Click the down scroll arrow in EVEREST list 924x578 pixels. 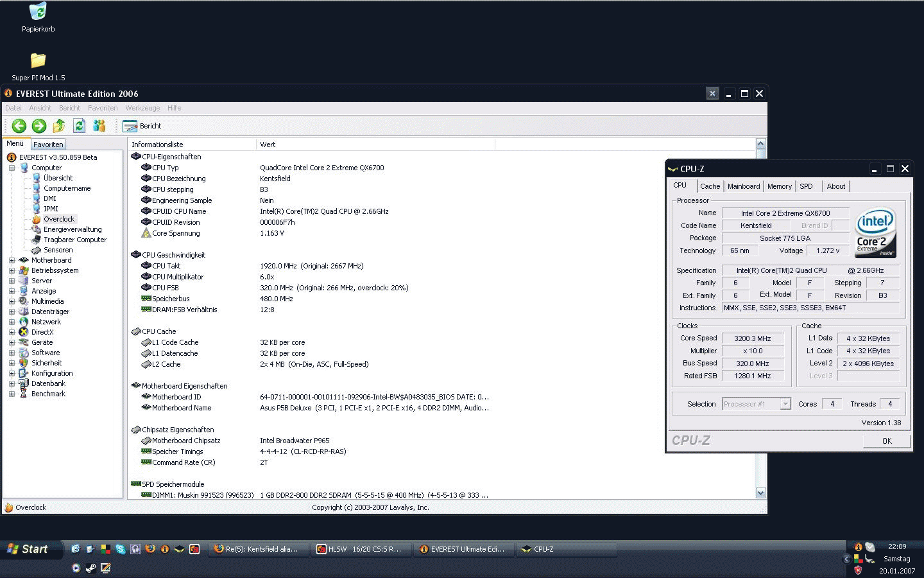(x=760, y=493)
